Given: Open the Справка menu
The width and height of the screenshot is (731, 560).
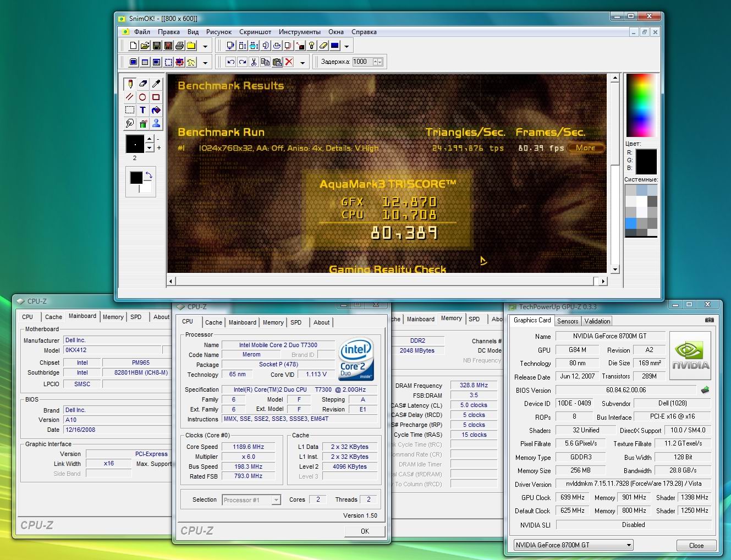Looking at the screenshot, I should 364,32.
